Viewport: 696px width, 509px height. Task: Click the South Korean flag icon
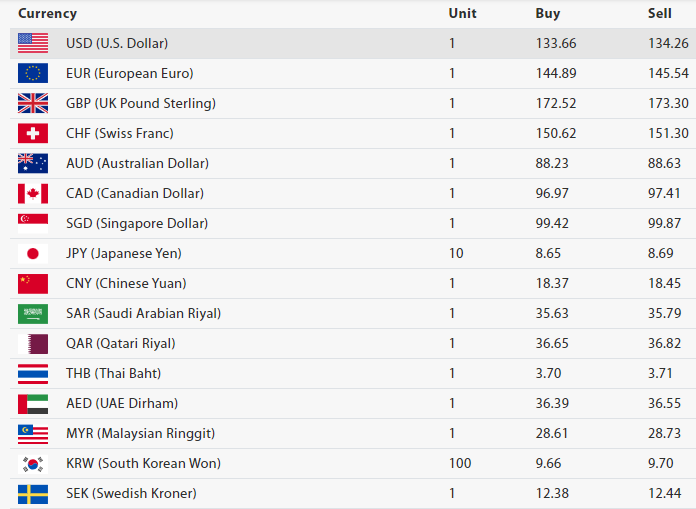(x=32, y=463)
